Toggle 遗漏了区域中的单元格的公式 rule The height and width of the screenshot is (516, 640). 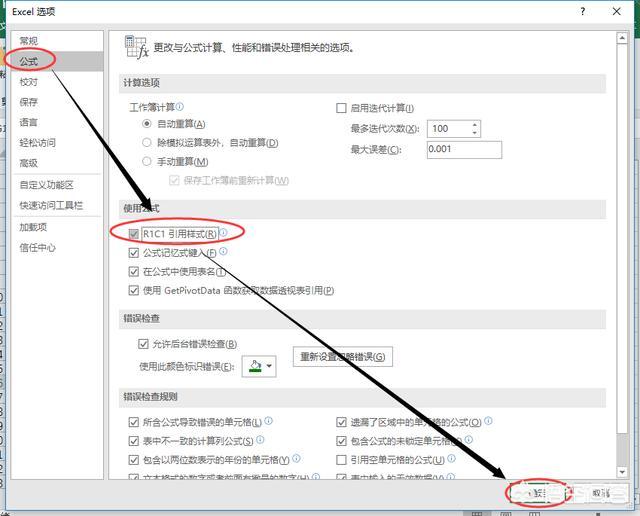pos(341,422)
